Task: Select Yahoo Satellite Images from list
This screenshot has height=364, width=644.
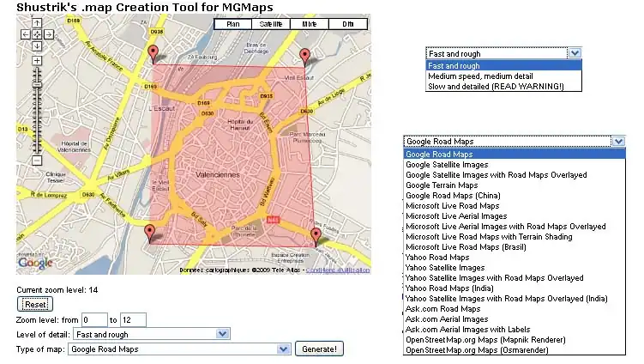Action: pos(445,268)
